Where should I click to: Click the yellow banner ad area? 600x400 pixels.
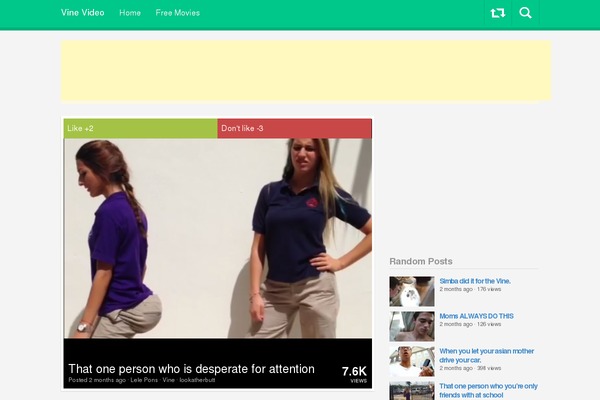click(x=306, y=71)
